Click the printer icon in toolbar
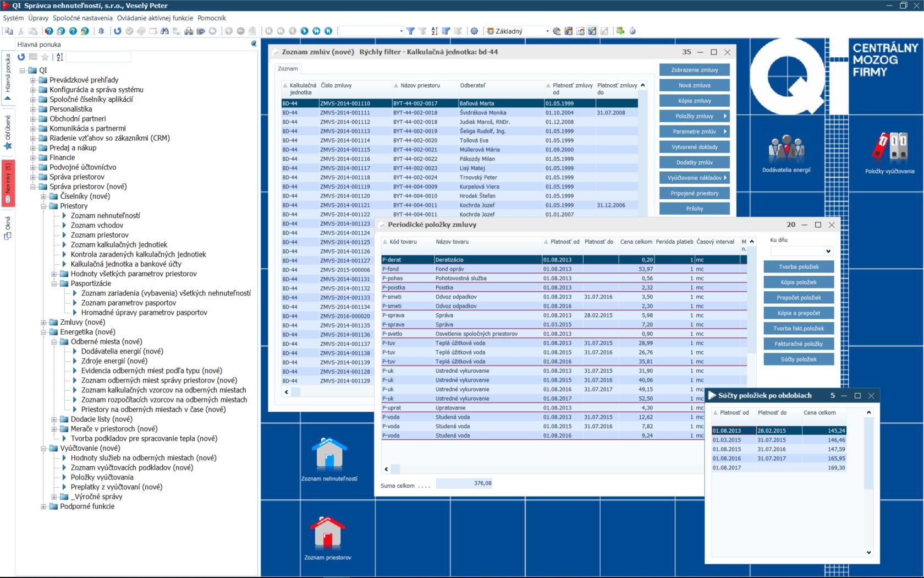Viewport: 924px width, 578px height. pyautogui.click(x=189, y=31)
